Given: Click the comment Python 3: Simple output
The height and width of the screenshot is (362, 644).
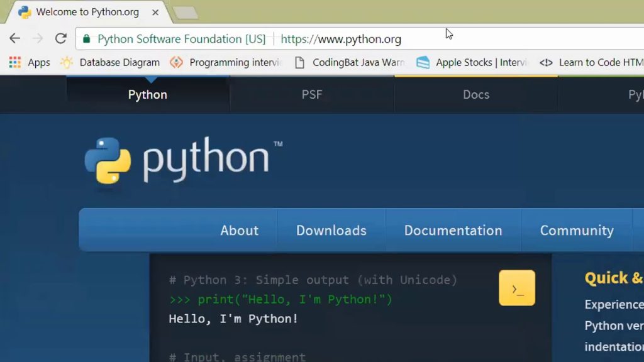Looking at the screenshot, I should (x=313, y=280).
